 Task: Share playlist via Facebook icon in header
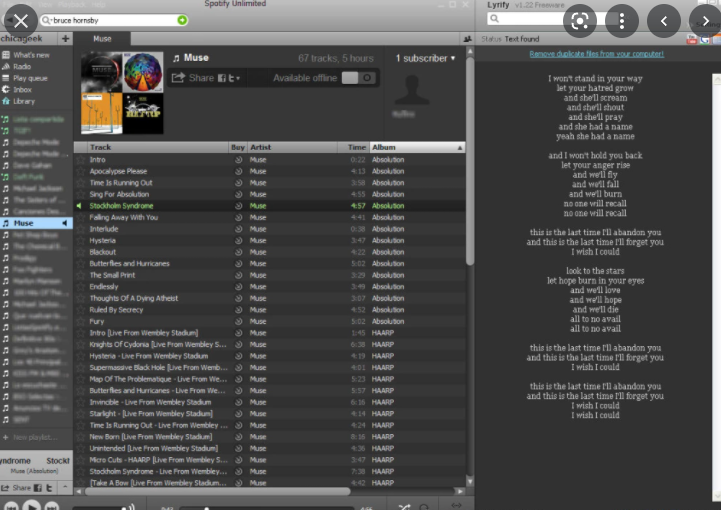(222, 78)
